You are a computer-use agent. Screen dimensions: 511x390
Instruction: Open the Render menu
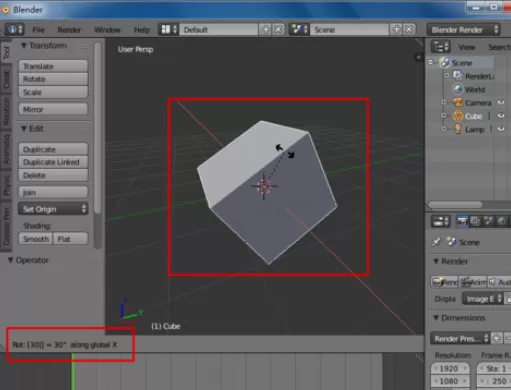coord(69,30)
